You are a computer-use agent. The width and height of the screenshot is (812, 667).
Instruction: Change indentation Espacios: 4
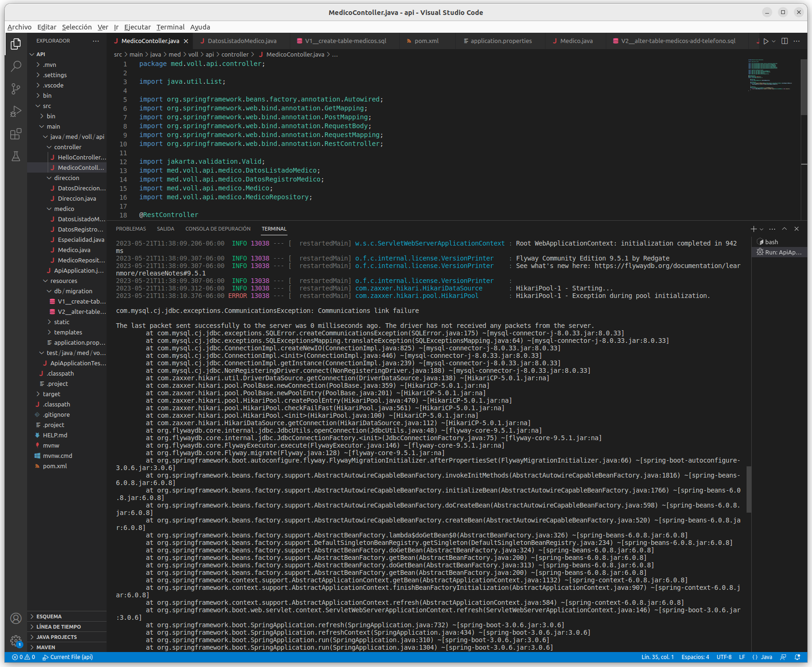695,657
